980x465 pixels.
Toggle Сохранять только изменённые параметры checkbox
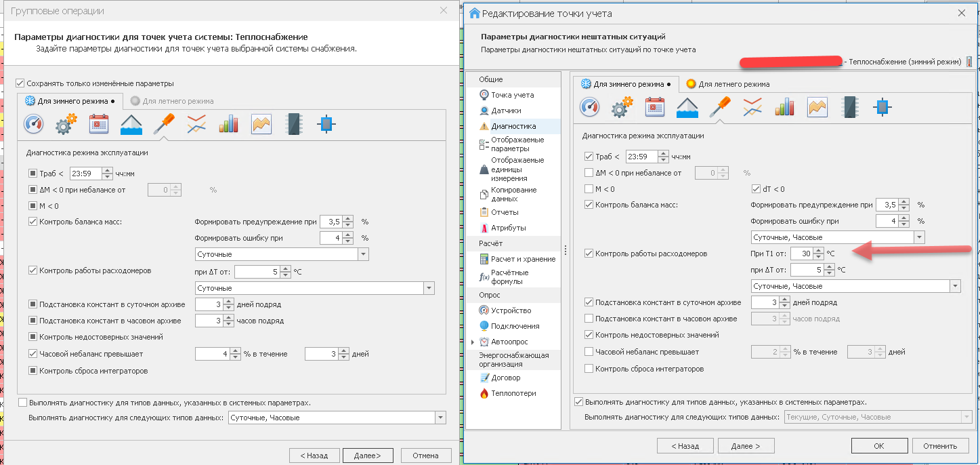tap(20, 83)
